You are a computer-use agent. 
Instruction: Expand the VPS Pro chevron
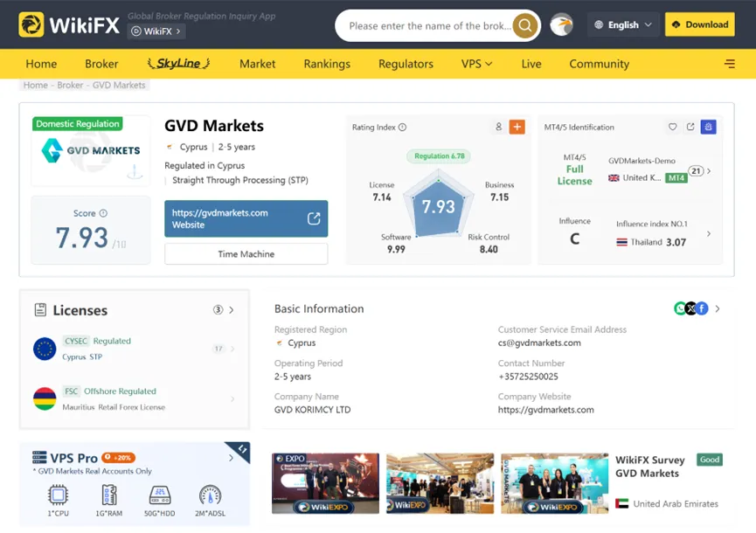point(231,459)
